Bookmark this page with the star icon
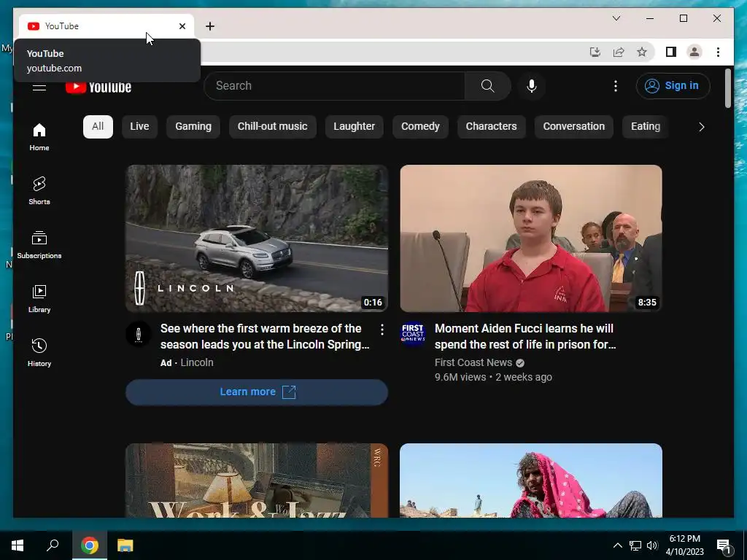Screen dimensions: 747x560 point(642,52)
